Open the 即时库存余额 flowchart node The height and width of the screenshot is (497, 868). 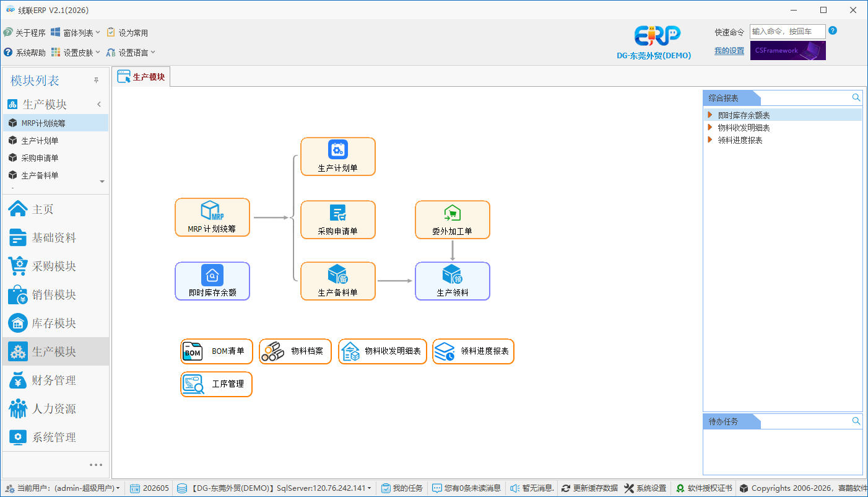pyautogui.click(x=212, y=281)
